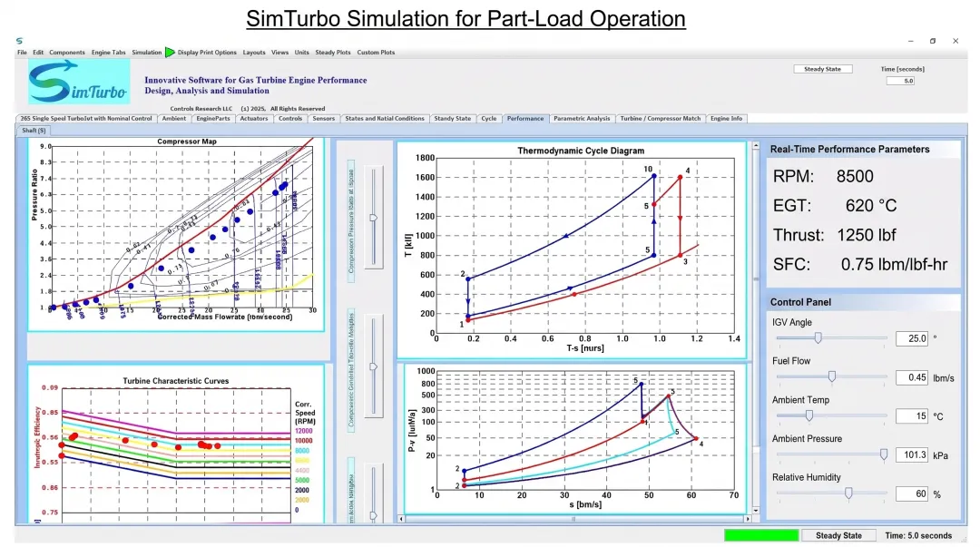Click the EGT 620 °C readout

click(835, 206)
